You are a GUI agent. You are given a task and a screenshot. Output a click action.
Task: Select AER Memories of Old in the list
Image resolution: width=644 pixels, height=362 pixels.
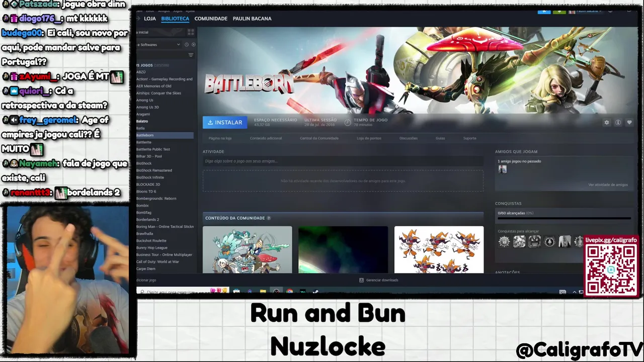coord(154,86)
